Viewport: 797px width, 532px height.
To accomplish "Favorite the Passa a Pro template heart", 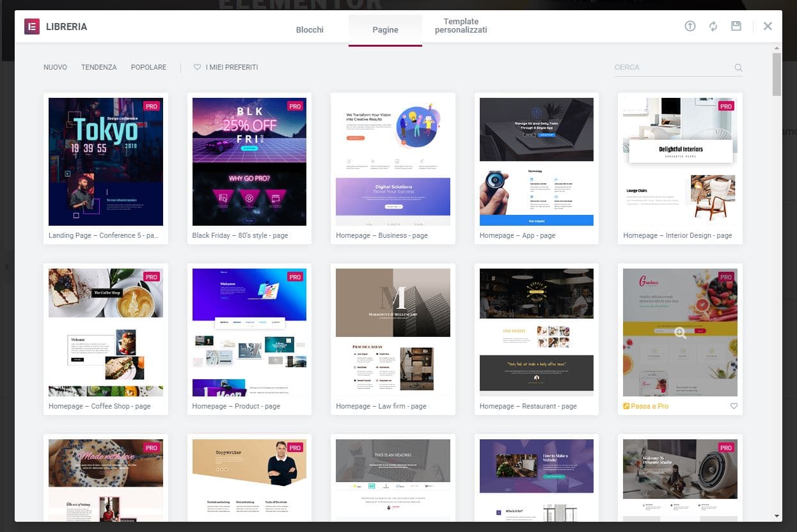I will [734, 406].
